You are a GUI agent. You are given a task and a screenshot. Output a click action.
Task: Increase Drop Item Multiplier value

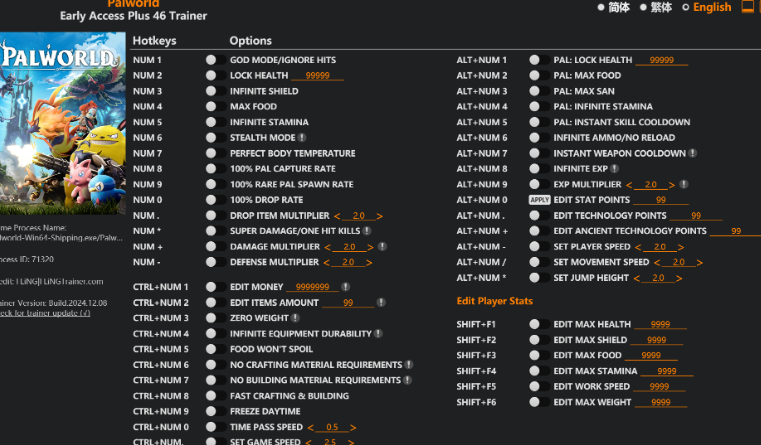(x=380, y=216)
